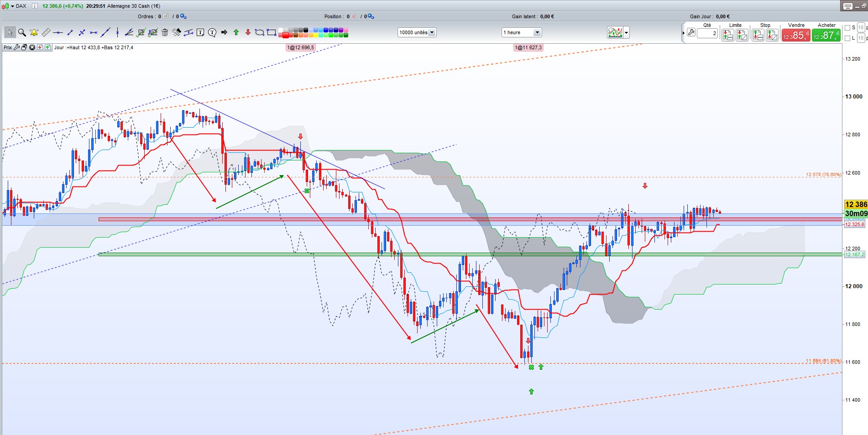Click the red down arrow Prix panel icon

point(40,47)
